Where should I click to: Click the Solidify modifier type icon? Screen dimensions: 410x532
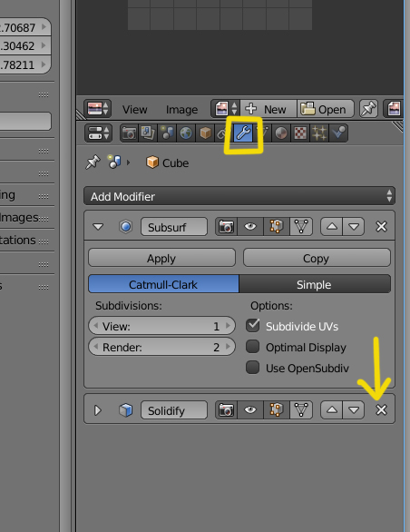pos(125,410)
